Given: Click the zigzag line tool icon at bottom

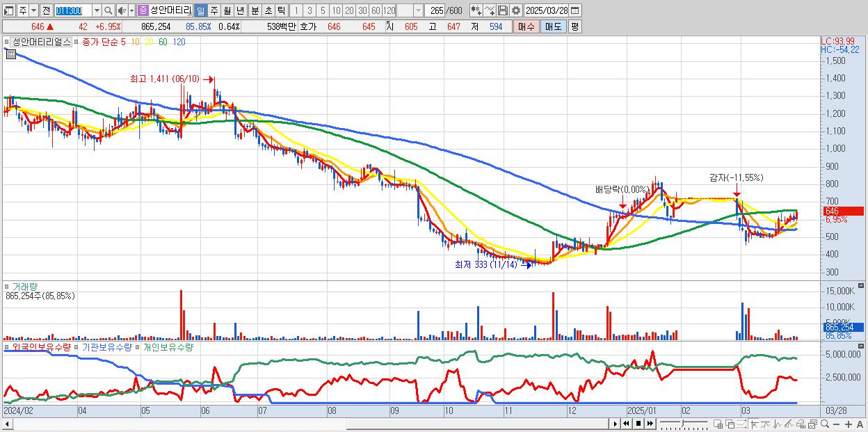Looking at the screenshot, I should 777,424.
